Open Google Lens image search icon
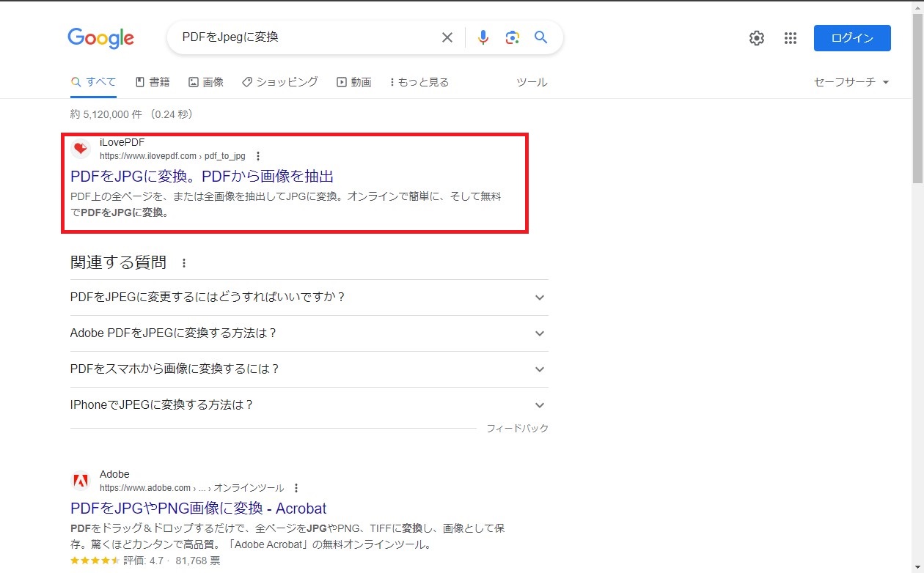 (x=512, y=37)
